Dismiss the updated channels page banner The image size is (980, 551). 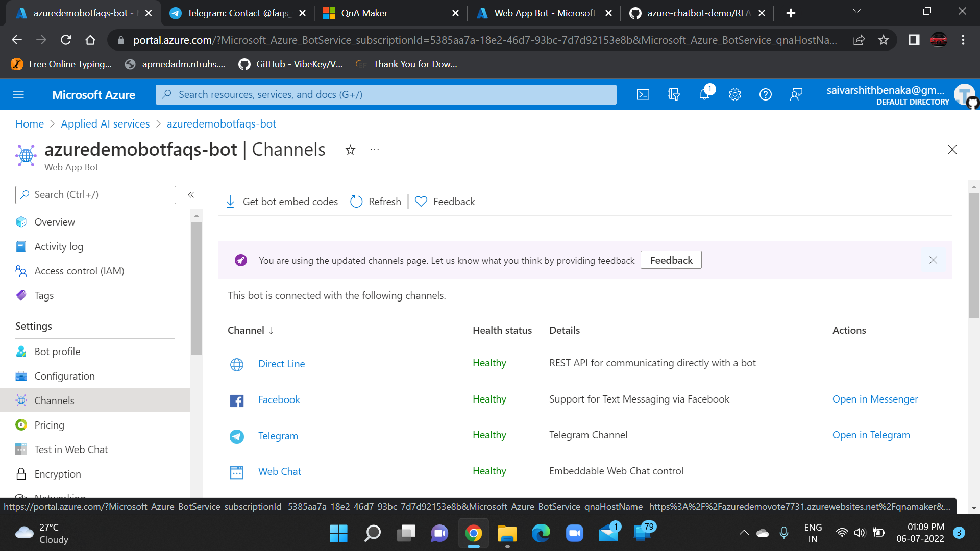[933, 260]
